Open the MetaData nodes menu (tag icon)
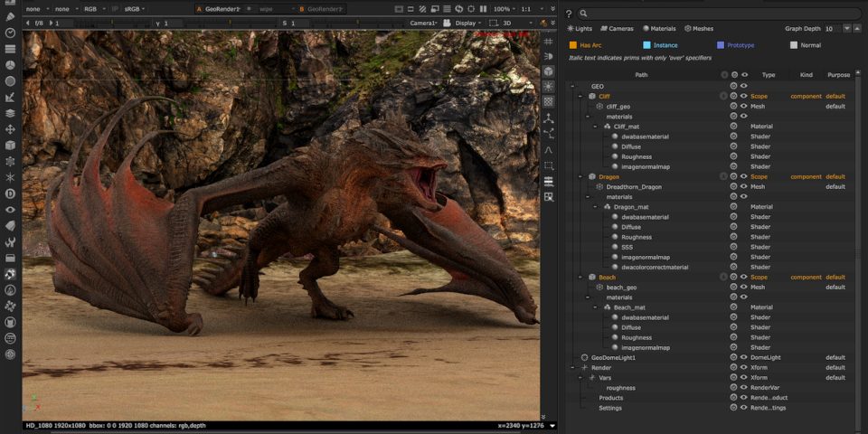This screenshot has height=434, width=868. point(10,226)
